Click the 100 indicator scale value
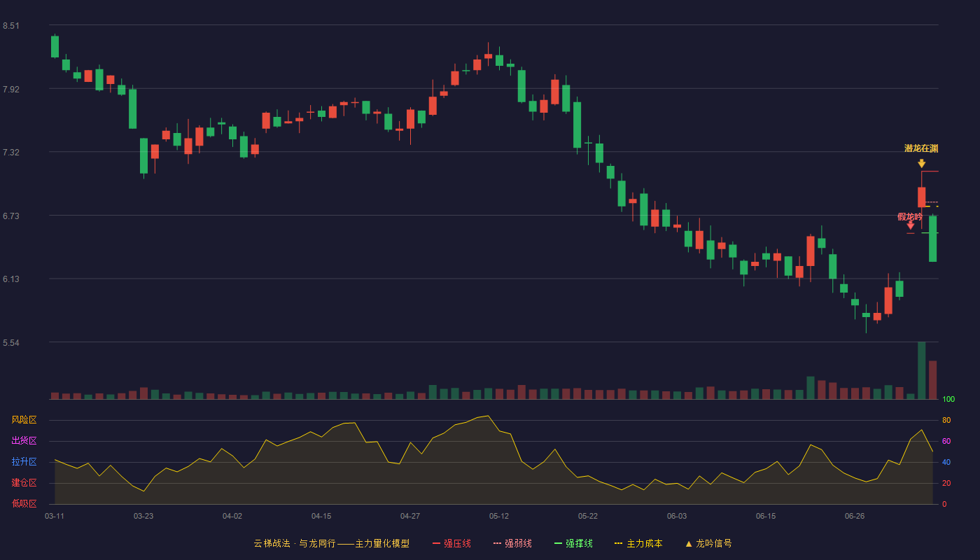Screen dimensions: 980x560 (x=948, y=400)
